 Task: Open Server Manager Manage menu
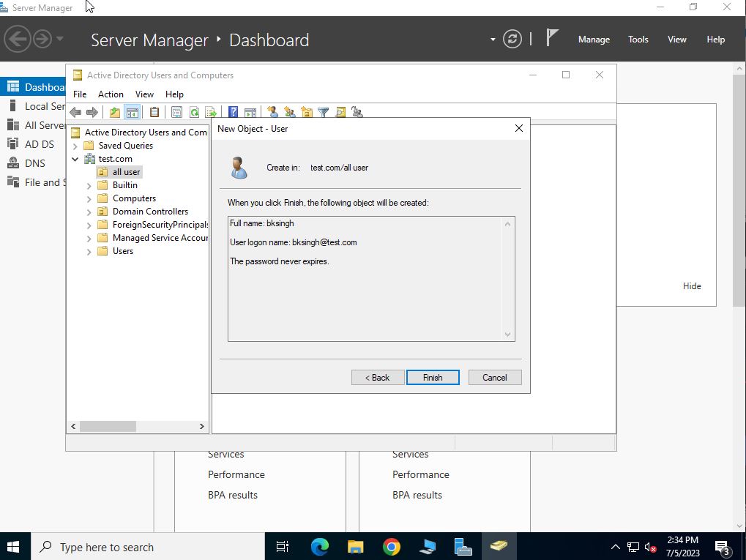tap(594, 40)
